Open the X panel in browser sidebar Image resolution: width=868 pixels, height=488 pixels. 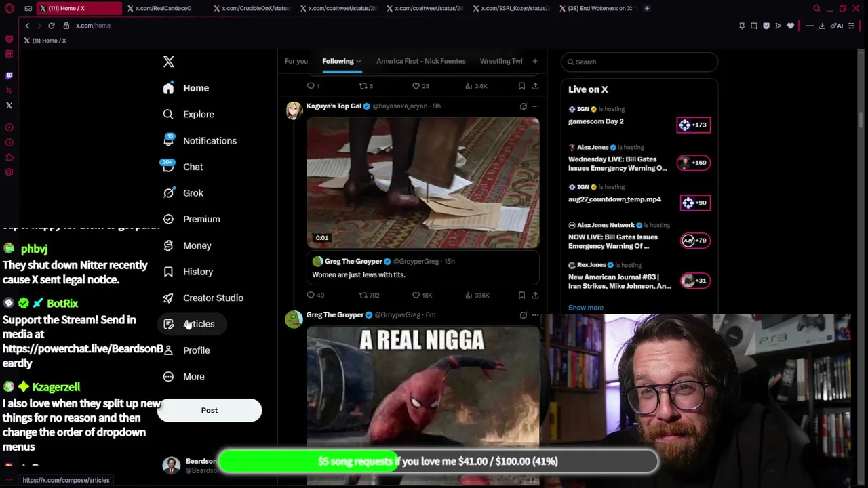(x=9, y=106)
